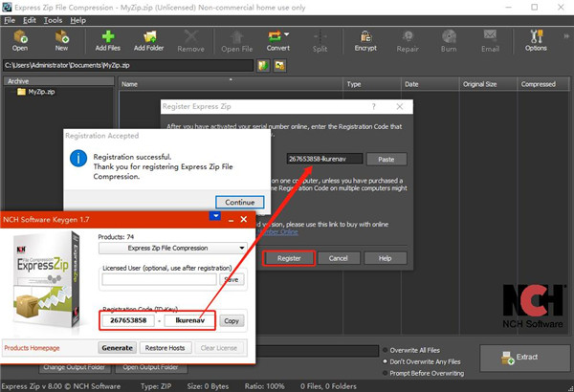The height and width of the screenshot is (392, 574).
Task: Select Don't Overwrite Any Files option
Action: 421,361
